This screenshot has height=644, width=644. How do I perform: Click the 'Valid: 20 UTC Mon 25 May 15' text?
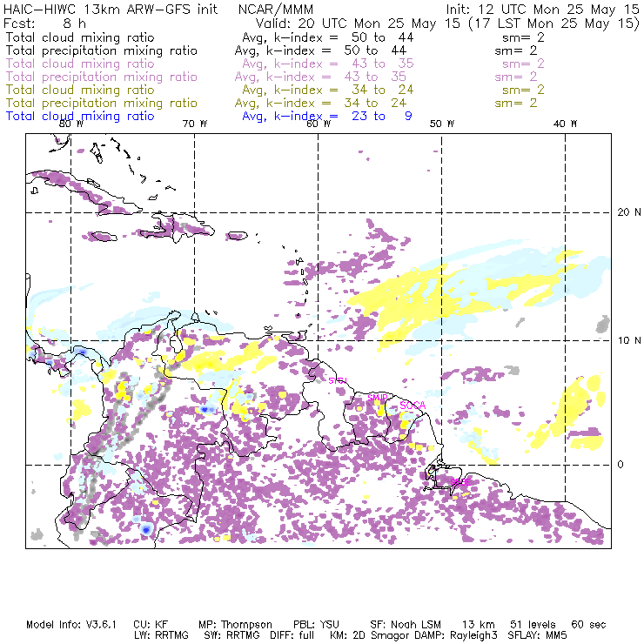(358, 23)
